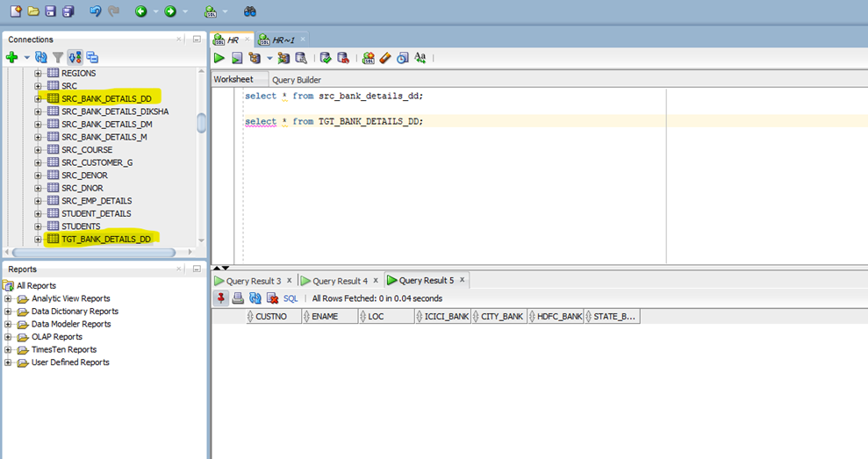Click the delete row icon in results toolbar
Screen dimensions: 868x459
coord(272,298)
